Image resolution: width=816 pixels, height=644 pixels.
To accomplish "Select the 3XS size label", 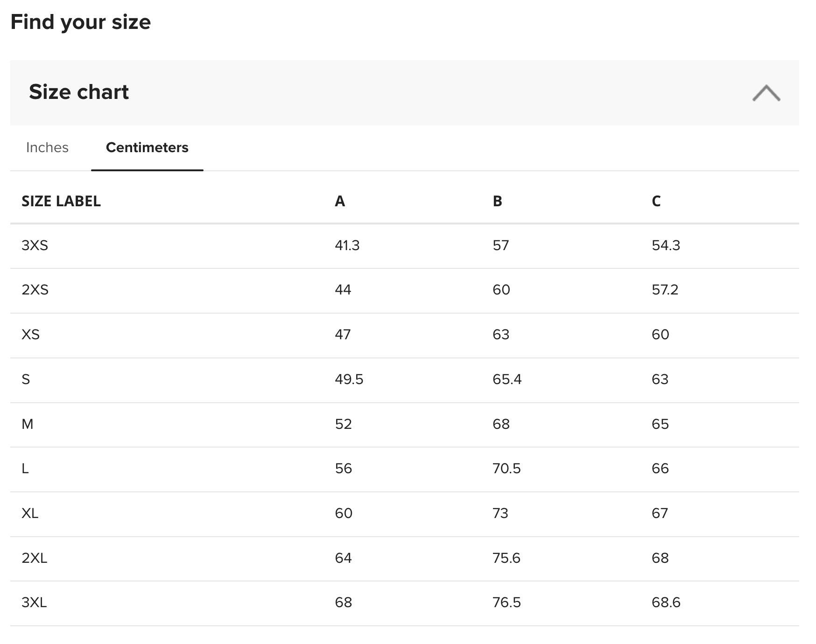I will click(x=35, y=245).
